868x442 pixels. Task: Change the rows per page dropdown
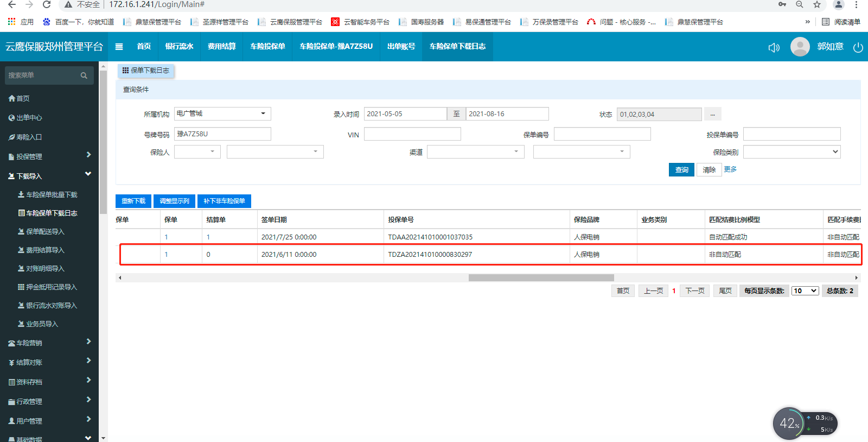click(805, 291)
